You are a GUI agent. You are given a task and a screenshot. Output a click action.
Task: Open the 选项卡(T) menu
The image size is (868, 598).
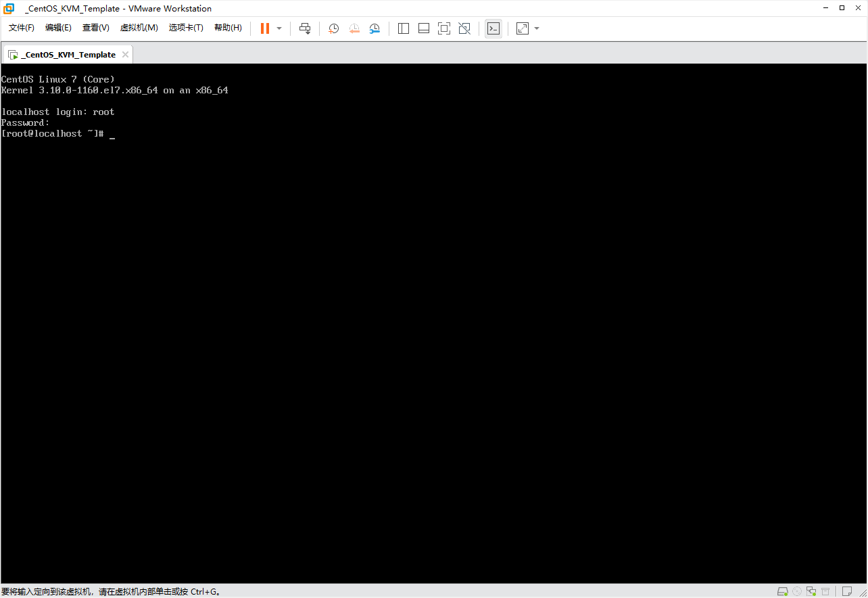pyautogui.click(x=186, y=28)
